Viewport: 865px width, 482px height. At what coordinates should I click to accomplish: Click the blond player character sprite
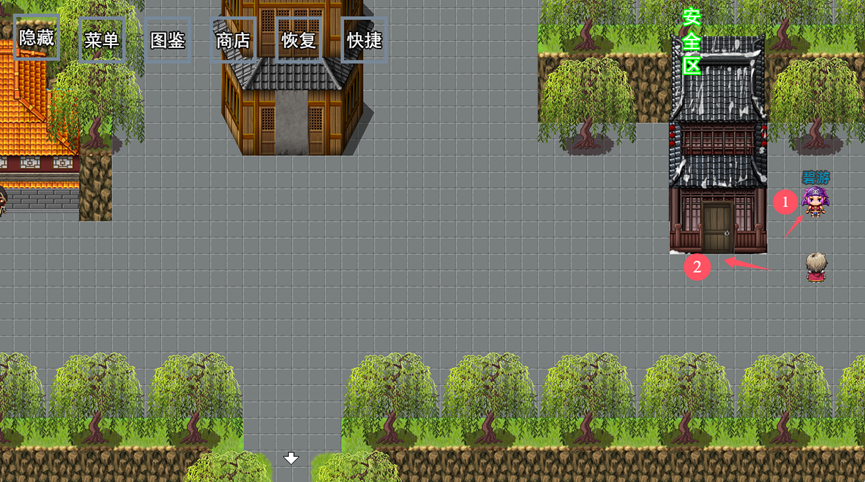[816, 267]
